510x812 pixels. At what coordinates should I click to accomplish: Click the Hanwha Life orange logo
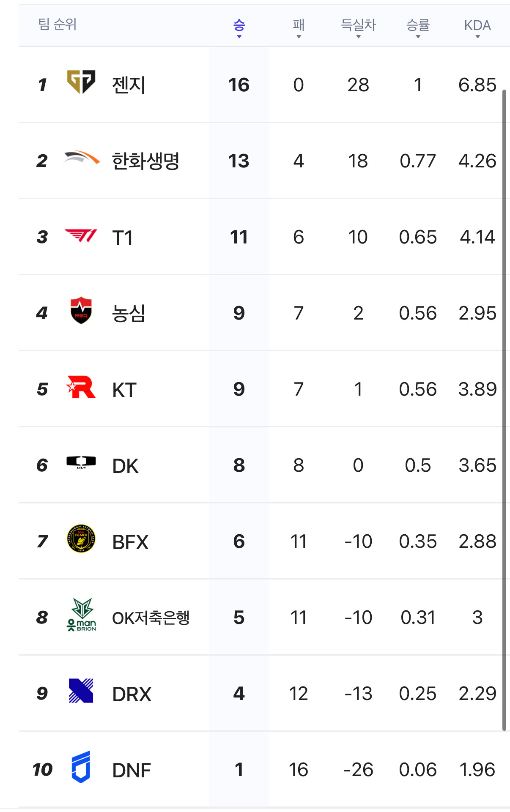point(82,158)
